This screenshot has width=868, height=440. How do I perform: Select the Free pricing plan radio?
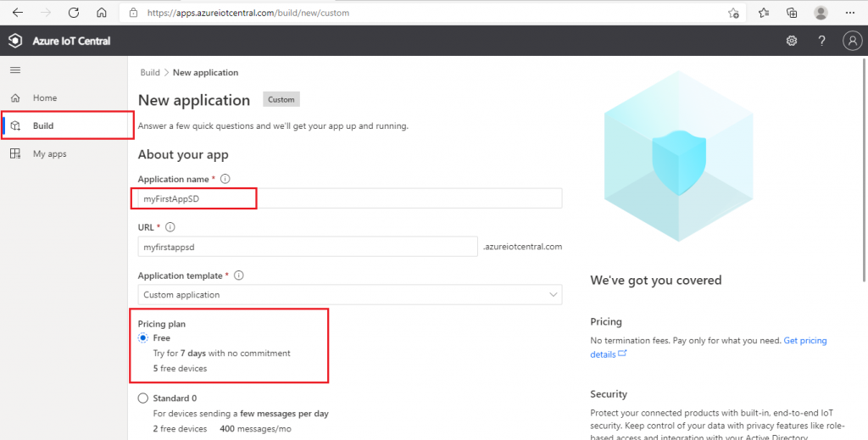143,337
